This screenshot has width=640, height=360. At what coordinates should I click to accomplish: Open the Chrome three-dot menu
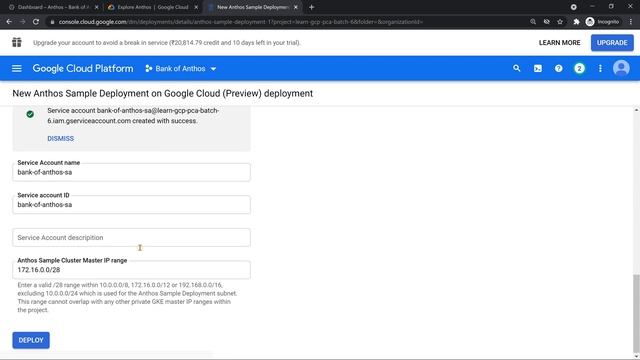click(x=631, y=22)
